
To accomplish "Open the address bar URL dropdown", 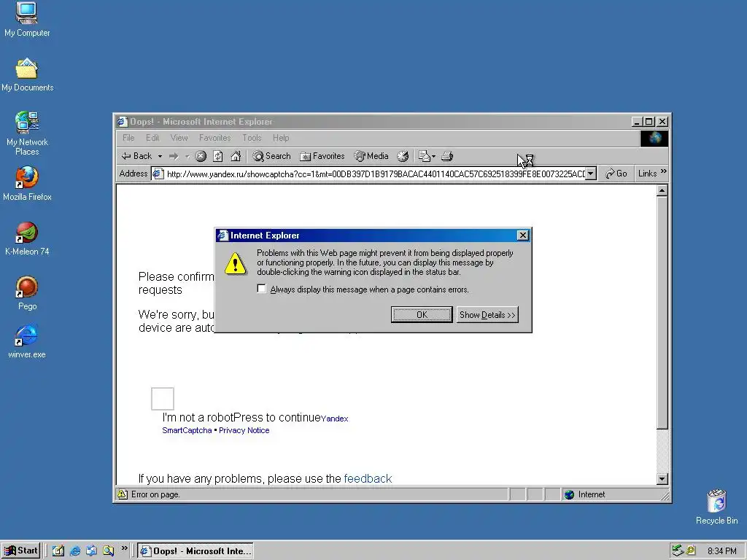I will point(591,174).
